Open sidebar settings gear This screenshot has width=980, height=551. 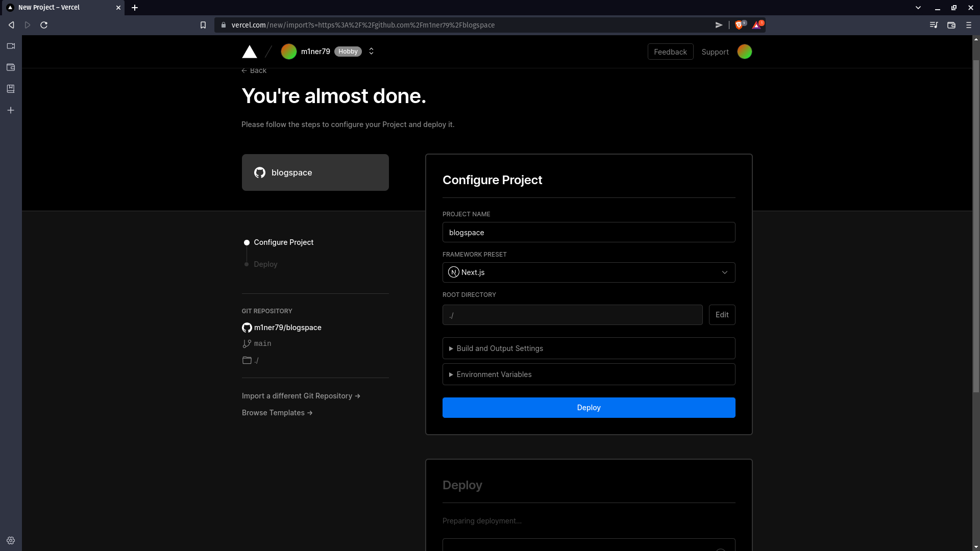11,540
